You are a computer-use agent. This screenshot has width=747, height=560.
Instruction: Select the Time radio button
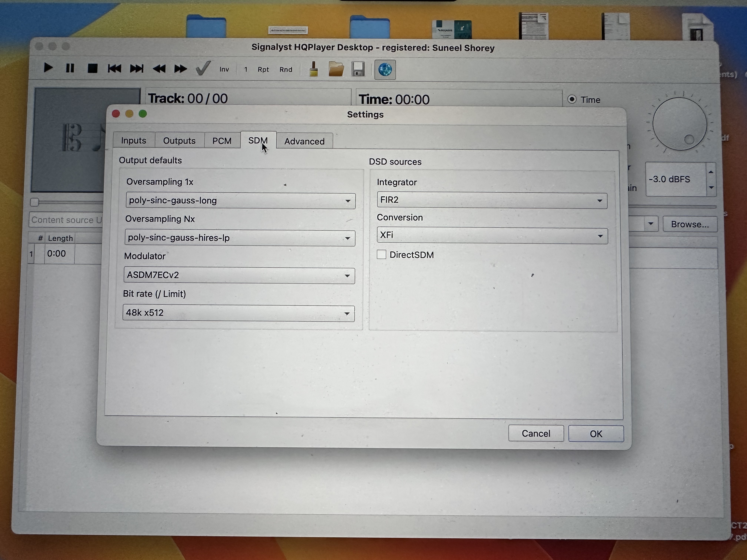pos(572,99)
